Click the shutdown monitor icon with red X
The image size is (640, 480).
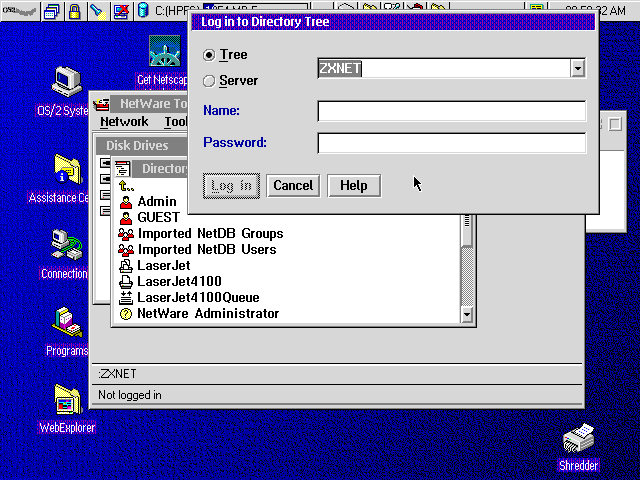tap(121, 11)
